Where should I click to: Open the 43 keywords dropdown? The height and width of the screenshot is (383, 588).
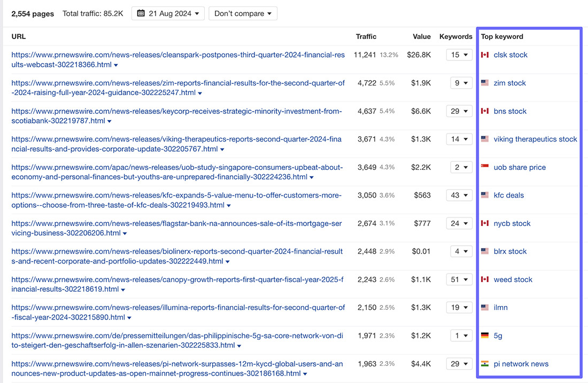coord(459,196)
